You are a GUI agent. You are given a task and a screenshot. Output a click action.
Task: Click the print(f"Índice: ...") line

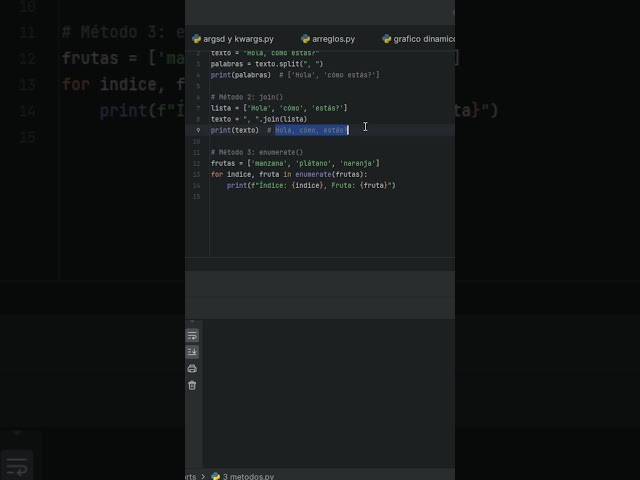(311, 185)
